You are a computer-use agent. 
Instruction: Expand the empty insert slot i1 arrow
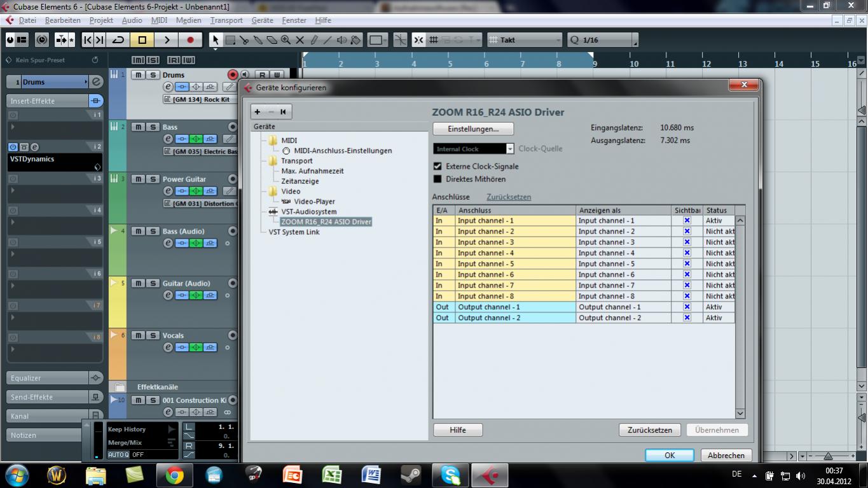point(13,127)
